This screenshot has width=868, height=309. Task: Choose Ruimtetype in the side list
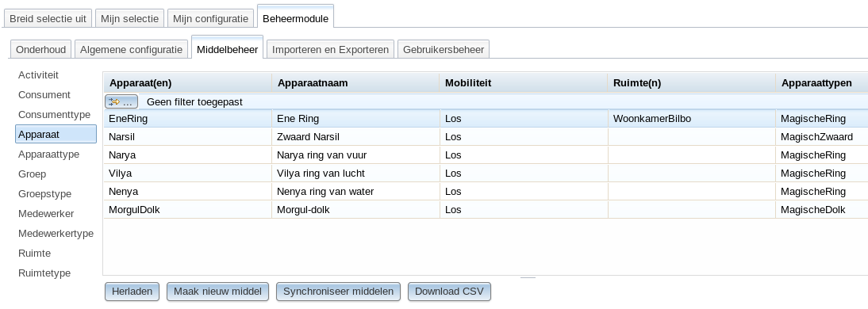[x=44, y=273]
